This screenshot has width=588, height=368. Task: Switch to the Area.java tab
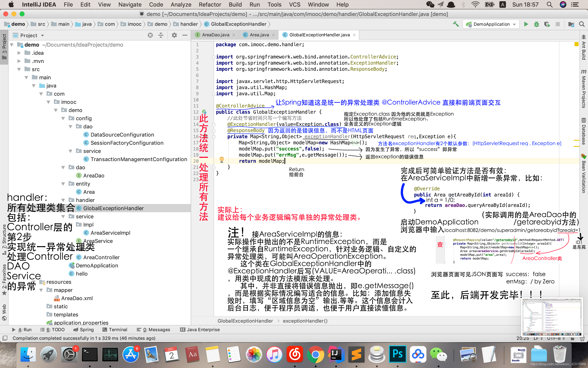[x=259, y=35]
